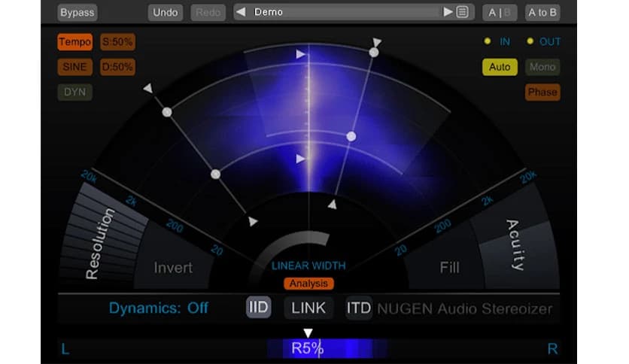Select the mid-right band handle circle

tap(351, 136)
